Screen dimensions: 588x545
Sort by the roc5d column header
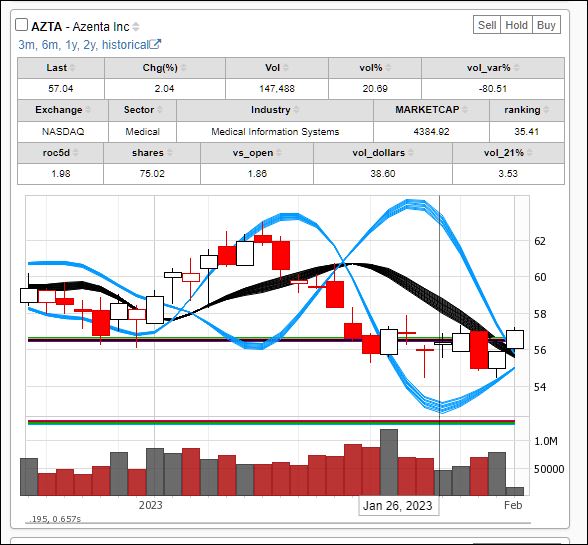[x=60, y=153]
